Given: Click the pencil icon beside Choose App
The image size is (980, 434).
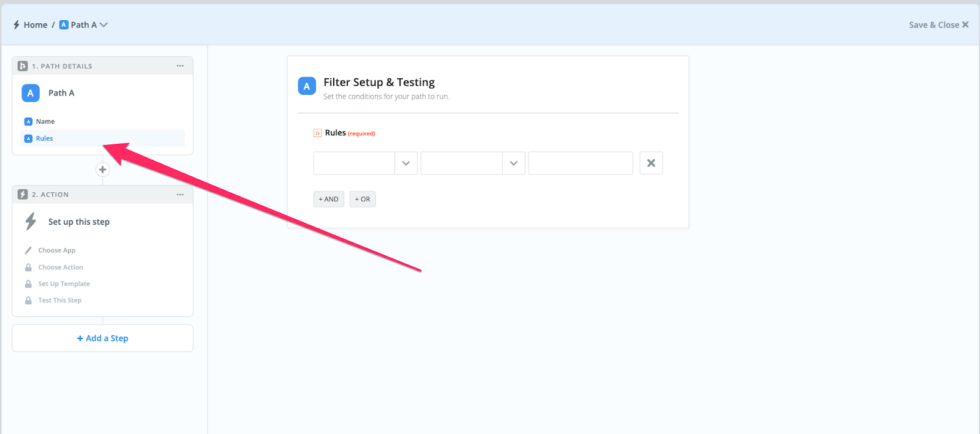Looking at the screenshot, I should click(x=28, y=250).
